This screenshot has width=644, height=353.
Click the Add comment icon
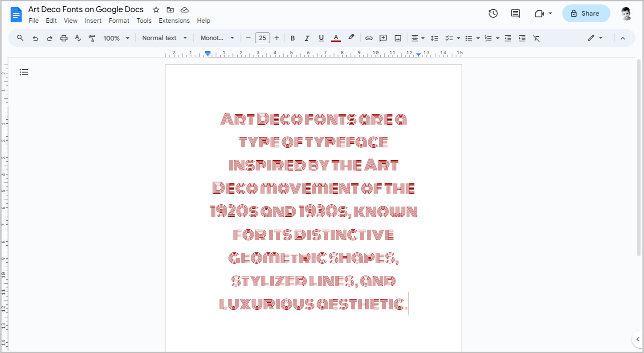point(383,38)
